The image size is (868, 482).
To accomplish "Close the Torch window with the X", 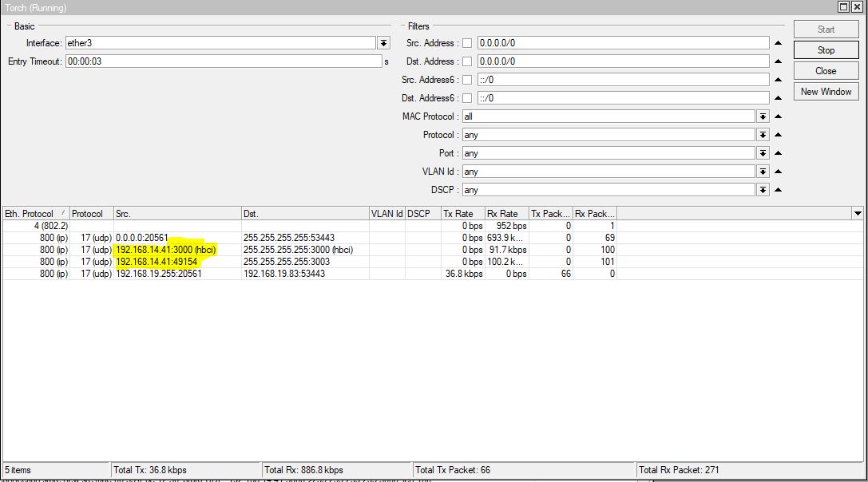I will (x=856, y=6).
